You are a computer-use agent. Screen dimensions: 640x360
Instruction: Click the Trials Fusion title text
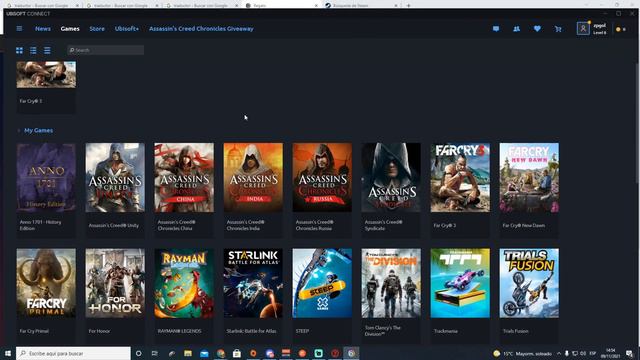[x=516, y=331]
